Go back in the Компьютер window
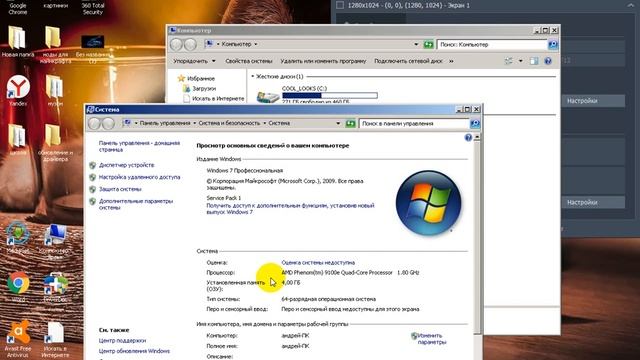The image size is (640, 360). coord(176,44)
